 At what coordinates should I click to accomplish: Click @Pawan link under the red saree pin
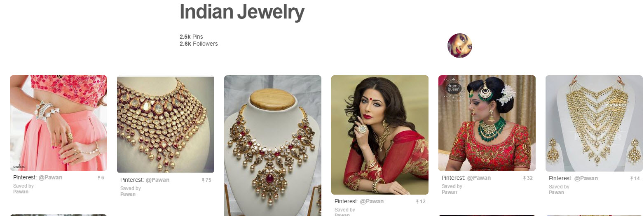(372, 202)
